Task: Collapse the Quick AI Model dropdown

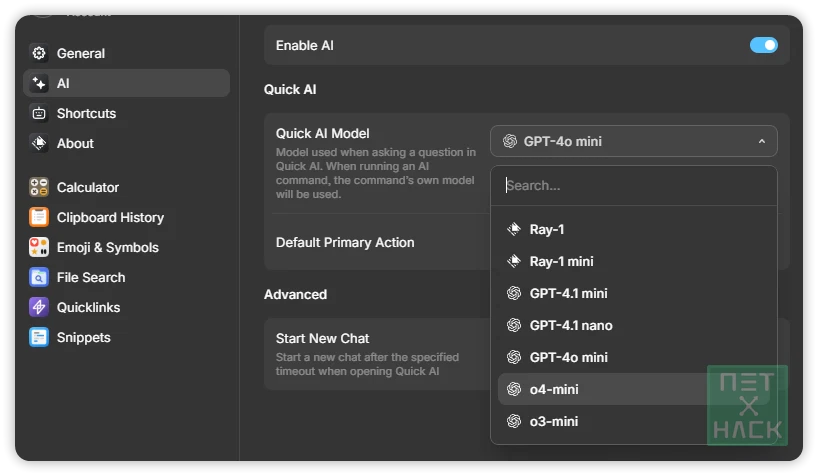Action: coord(634,141)
